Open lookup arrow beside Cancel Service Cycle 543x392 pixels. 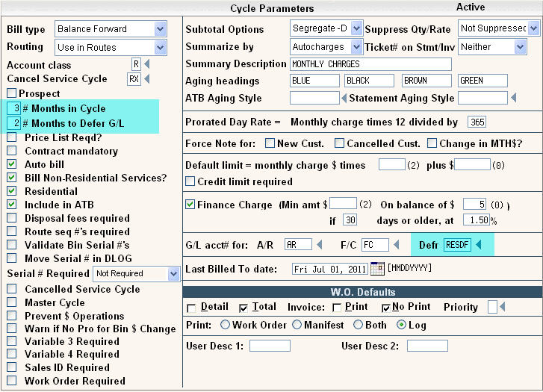(x=147, y=79)
